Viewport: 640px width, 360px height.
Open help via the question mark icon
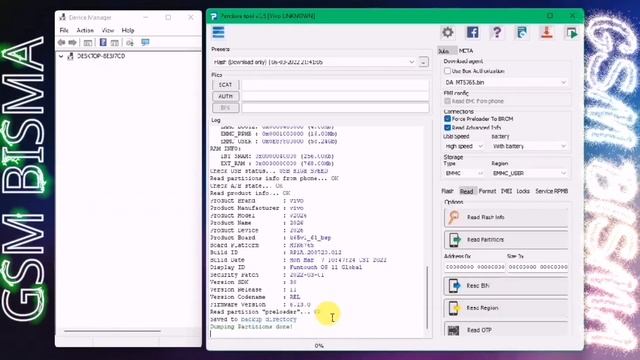coord(497,32)
